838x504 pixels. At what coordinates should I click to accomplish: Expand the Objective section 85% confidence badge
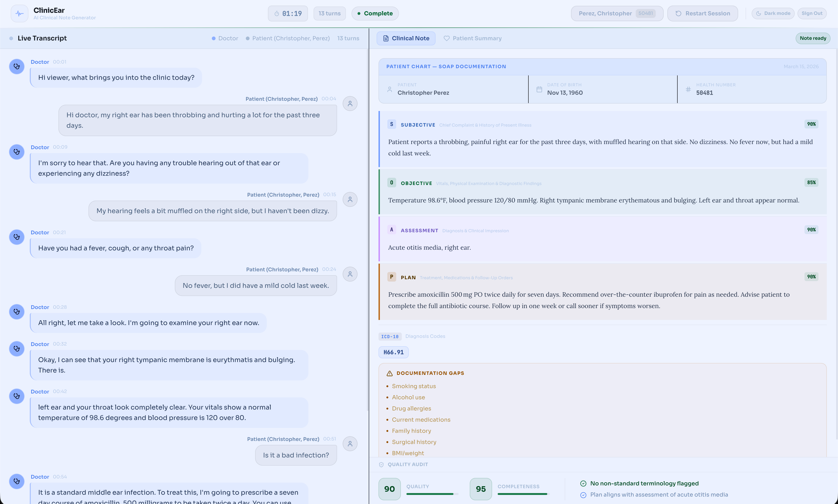coord(811,183)
